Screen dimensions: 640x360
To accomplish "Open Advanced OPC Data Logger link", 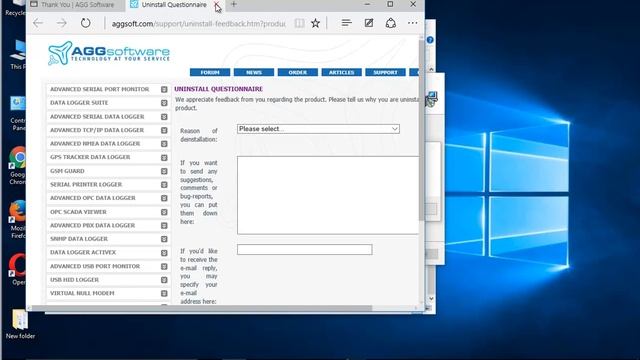I will (x=93, y=198).
